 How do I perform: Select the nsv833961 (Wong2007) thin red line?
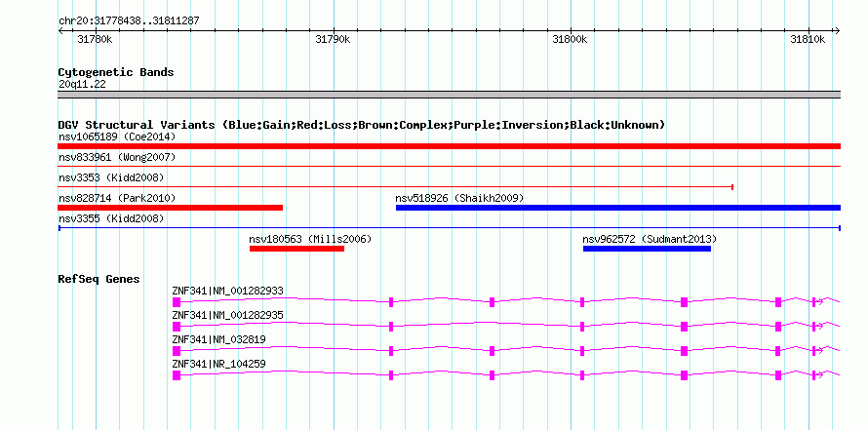pos(449,166)
